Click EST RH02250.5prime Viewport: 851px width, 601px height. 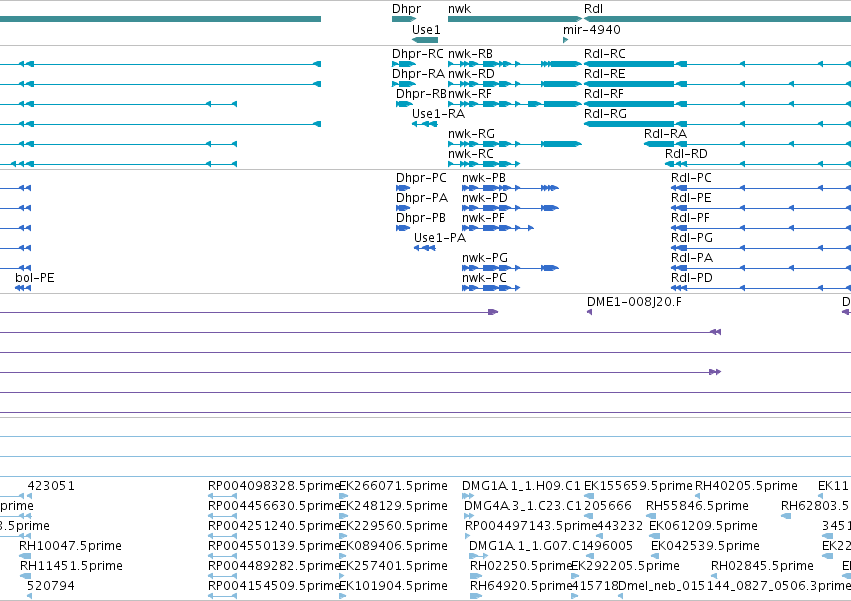click(x=521, y=566)
